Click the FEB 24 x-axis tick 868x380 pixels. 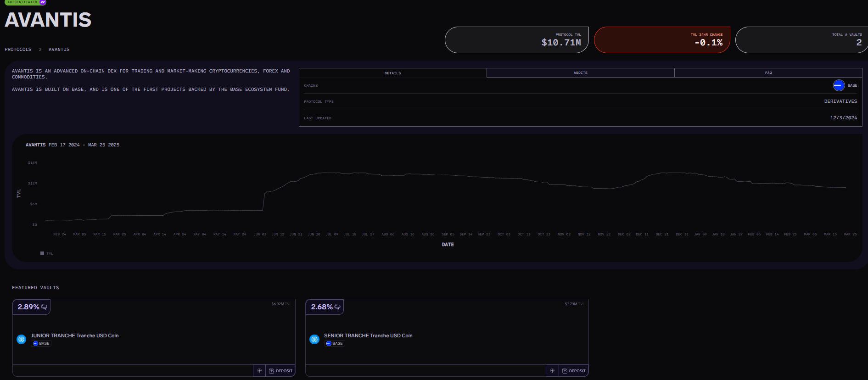coord(60,235)
